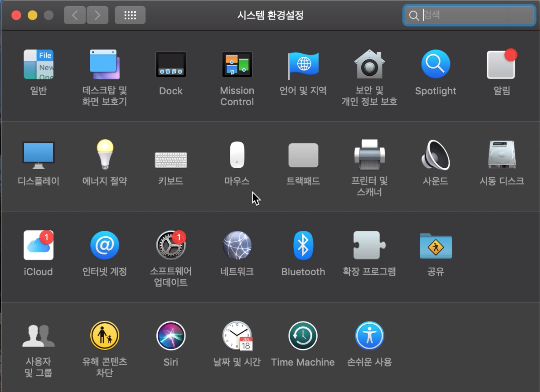The height and width of the screenshot is (392, 540).
Task: Open 키보드 keyboard preferences
Action: (171, 160)
